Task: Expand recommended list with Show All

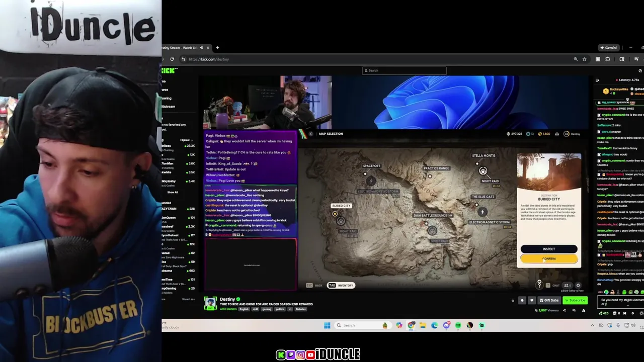Action: pyautogui.click(x=173, y=192)
